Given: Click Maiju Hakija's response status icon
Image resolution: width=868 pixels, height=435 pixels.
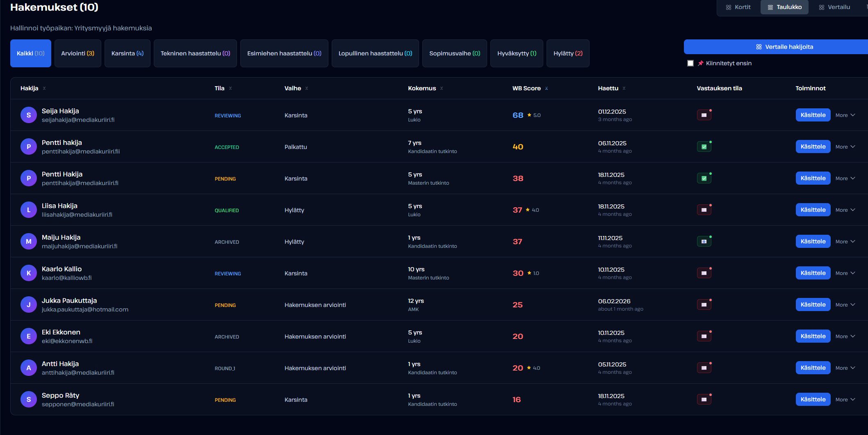Looking at the screenshot, I should 704,242.
